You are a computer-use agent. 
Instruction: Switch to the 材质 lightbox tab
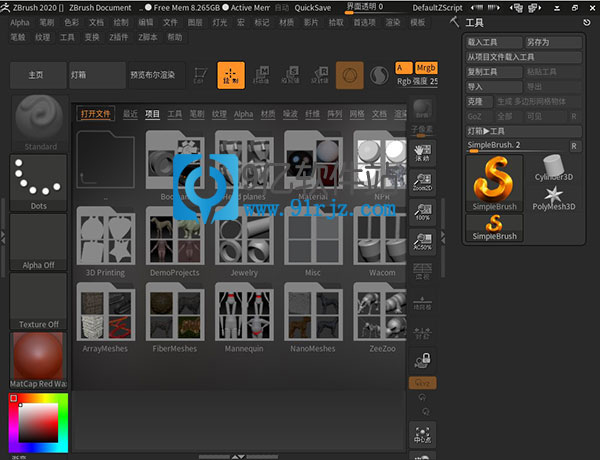268,114
